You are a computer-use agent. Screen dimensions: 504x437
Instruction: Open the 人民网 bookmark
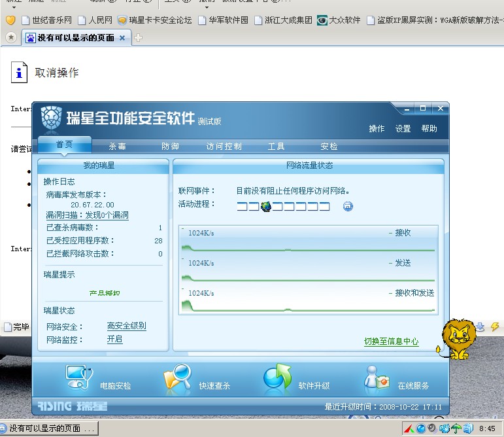(x=95, y=20)
